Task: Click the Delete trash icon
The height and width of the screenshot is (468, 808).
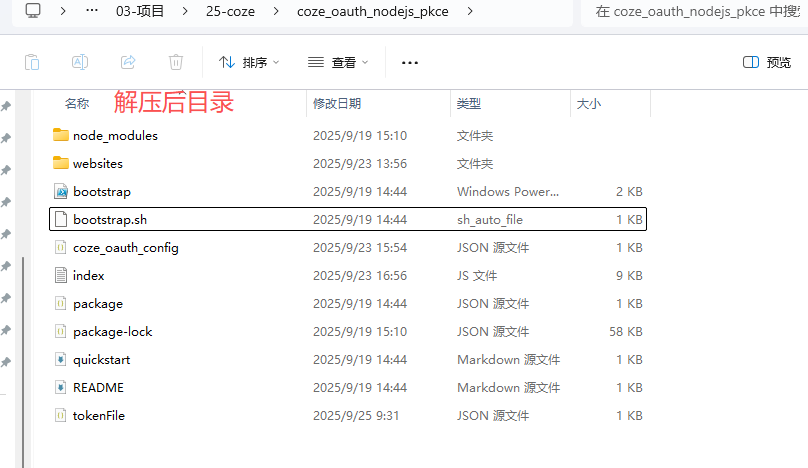Action: 176,62
